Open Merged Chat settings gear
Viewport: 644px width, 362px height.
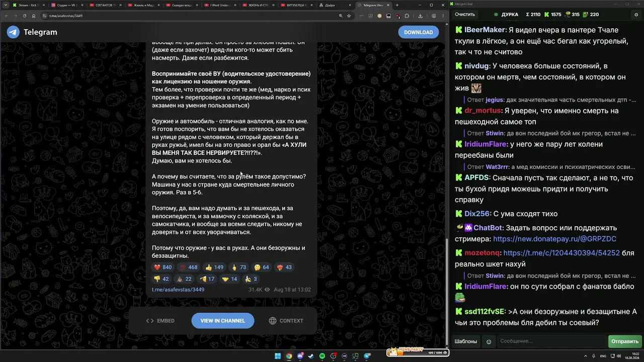pos(636,15)
